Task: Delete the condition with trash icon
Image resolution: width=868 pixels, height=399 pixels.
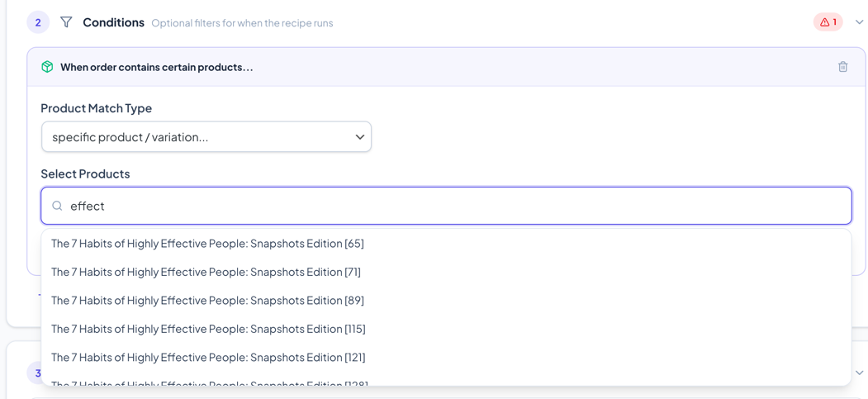Action: [842, 67]
